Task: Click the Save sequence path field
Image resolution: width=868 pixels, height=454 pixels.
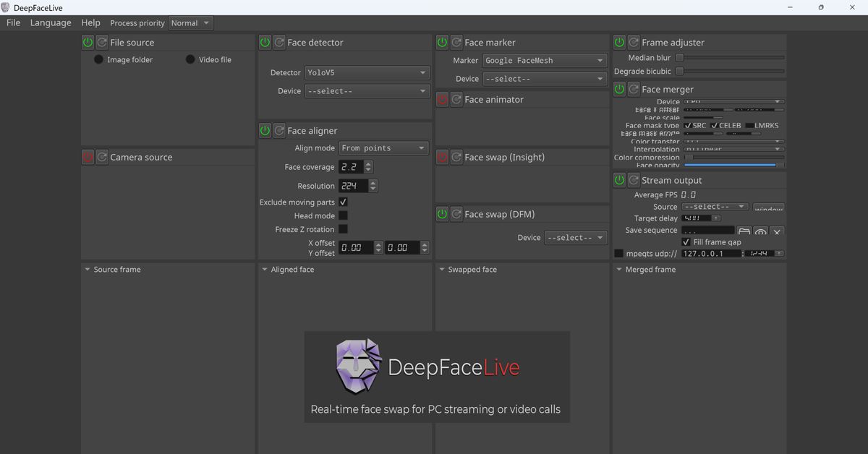Action: pyautogui.click(x=708, y=231)
